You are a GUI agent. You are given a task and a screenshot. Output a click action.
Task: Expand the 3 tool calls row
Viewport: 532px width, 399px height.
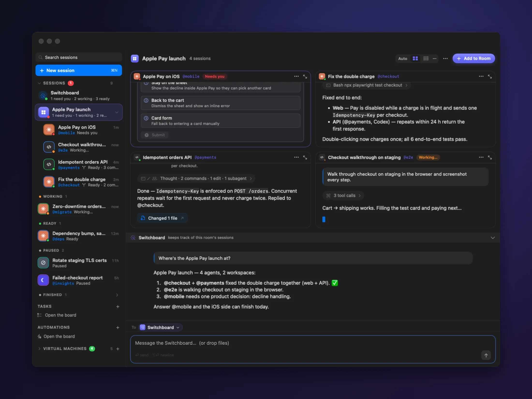click(343, 196)
